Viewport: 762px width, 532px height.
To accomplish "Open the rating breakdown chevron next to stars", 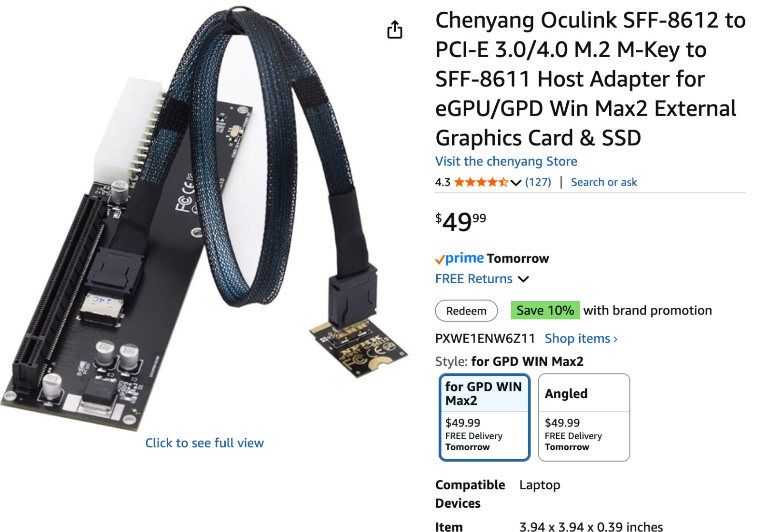I will pos(516,183).
